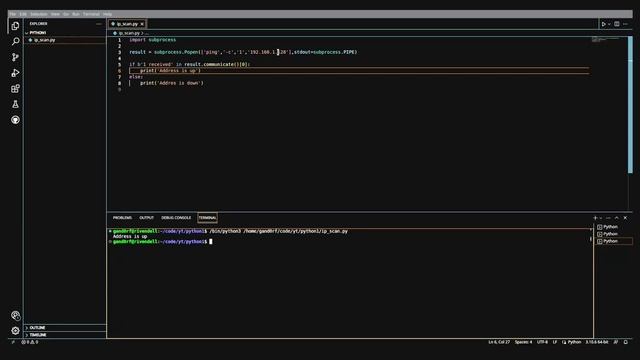Open the Search view magnifier icon

15,42
